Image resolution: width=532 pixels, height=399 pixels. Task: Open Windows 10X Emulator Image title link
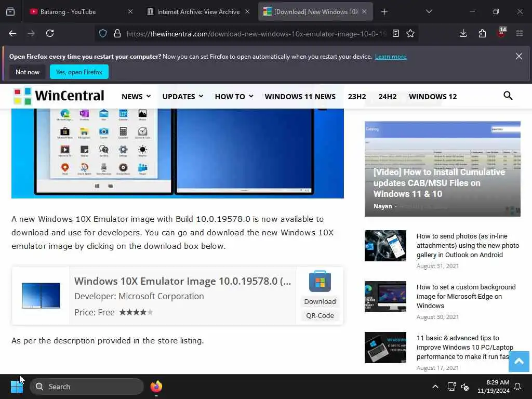(182, 281)
